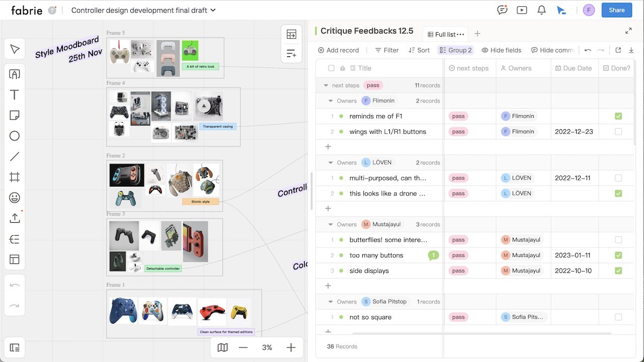Select the circle shape tool
This screenshot has height=362, width=644.
pos(15,136)
